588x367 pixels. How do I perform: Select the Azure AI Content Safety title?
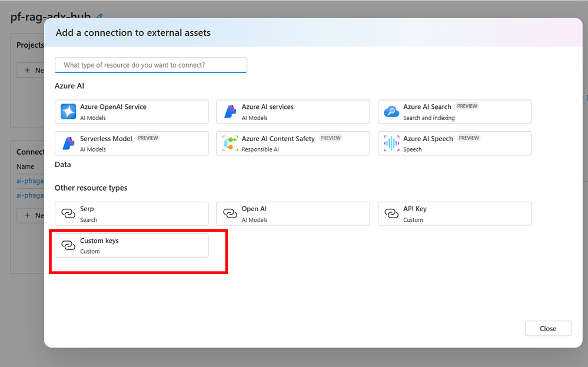point(278,139)
